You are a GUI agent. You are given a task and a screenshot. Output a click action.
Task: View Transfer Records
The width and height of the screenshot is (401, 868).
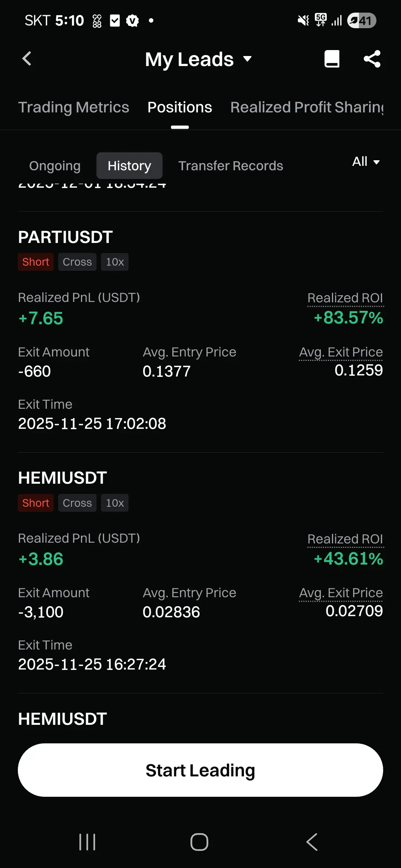coord(231,166)
